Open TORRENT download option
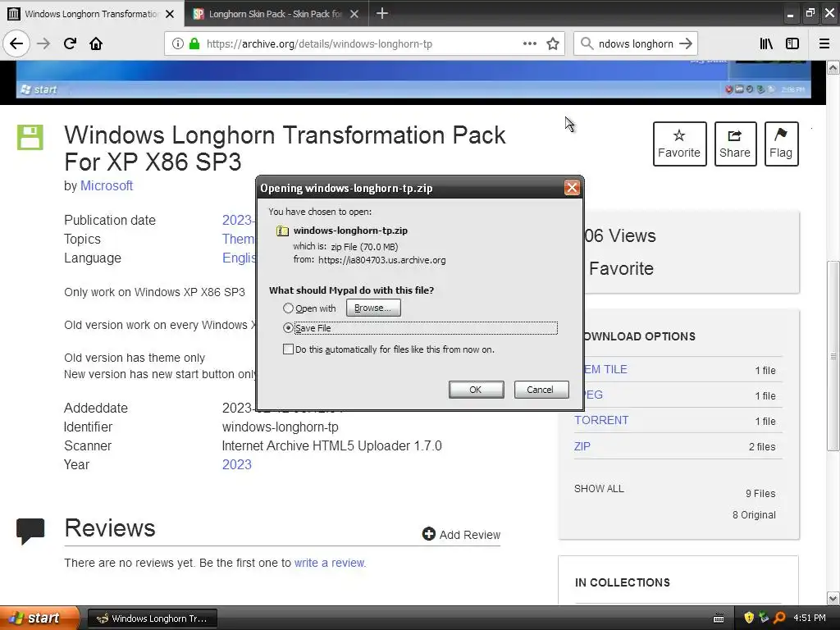Screen dimensions: 840x630 point(601,420)
